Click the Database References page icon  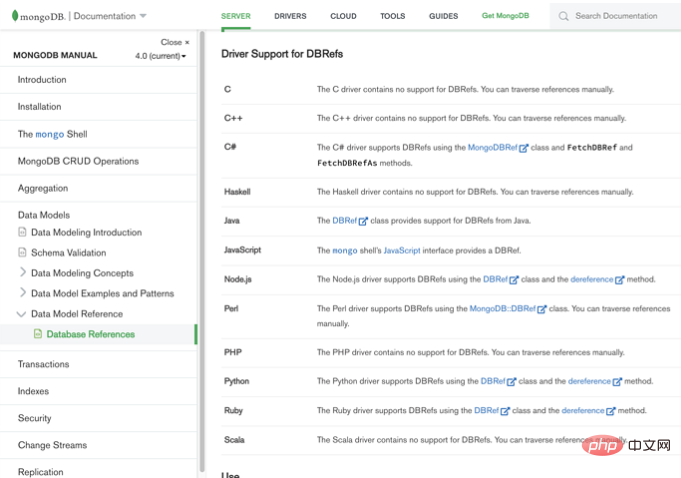click(x=38, y=333)
